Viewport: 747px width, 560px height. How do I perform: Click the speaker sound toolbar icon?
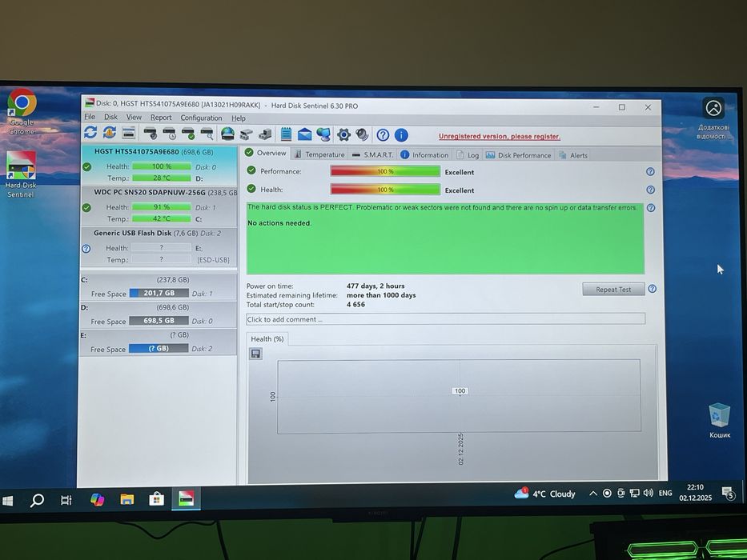point(362,134)
